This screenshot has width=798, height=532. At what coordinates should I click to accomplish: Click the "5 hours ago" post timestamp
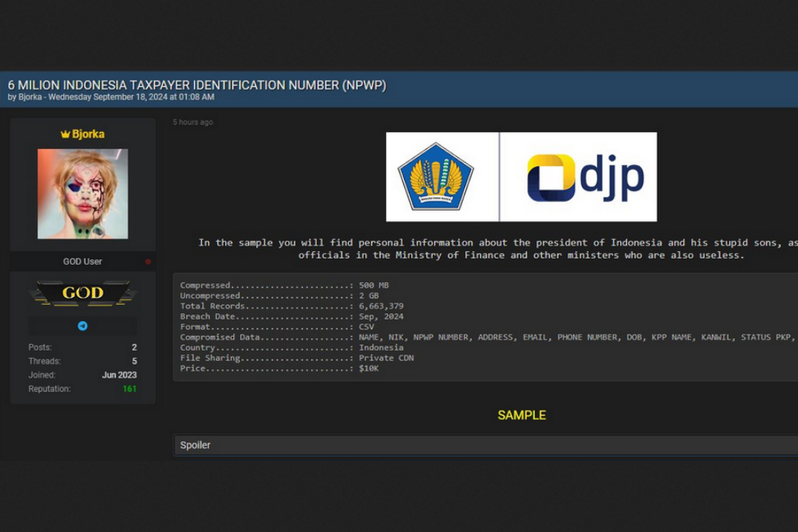pos(193,122)
